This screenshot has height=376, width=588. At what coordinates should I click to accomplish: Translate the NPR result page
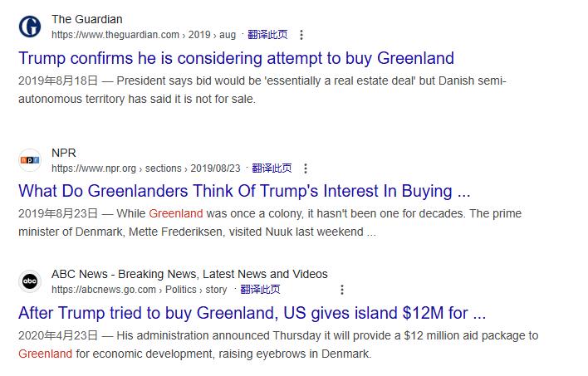272,168
